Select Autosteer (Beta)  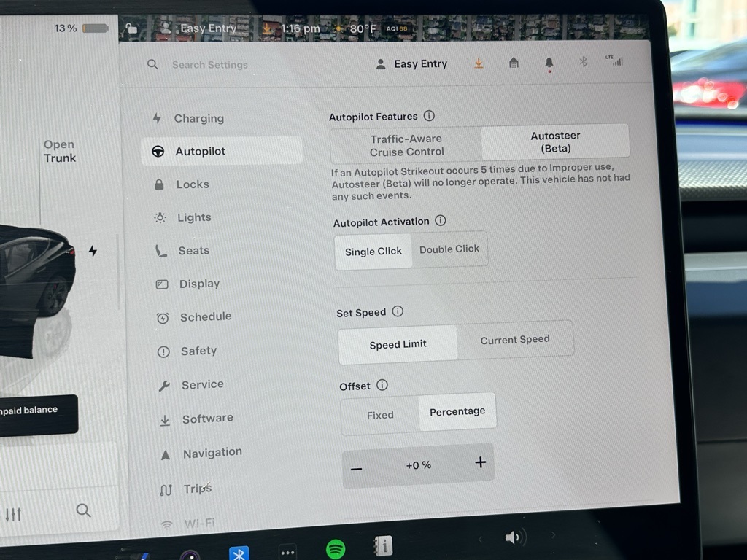point(555,141)
